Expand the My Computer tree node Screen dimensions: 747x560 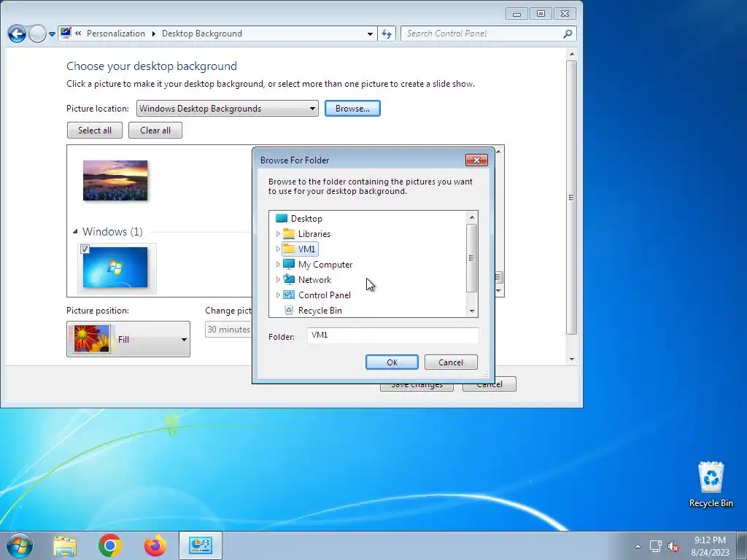tap(278, 264)
